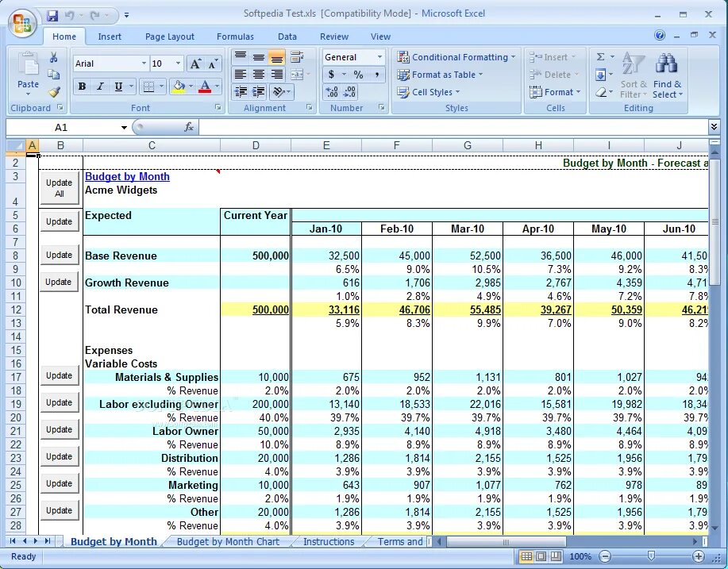This screenshot has width=728, height=569.
Task: Cut selection with the scissors icon
Action: tap(54, 57)
